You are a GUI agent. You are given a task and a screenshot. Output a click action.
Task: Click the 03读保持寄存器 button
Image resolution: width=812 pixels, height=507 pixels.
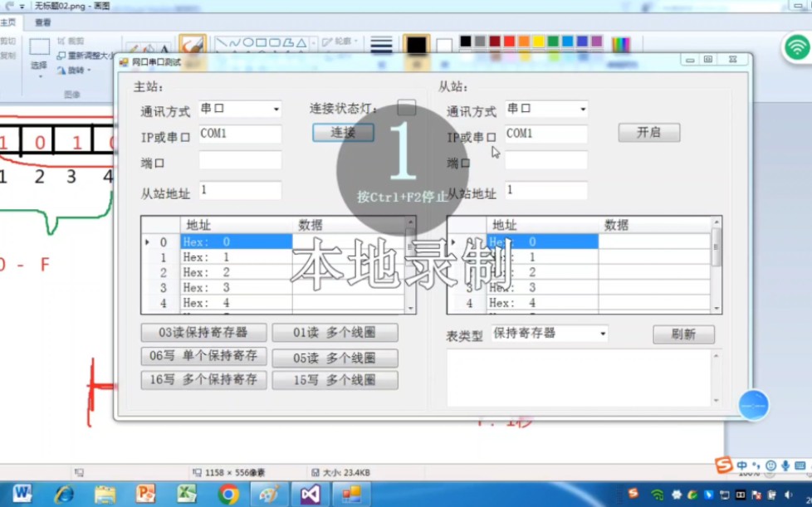coord(203,333)
